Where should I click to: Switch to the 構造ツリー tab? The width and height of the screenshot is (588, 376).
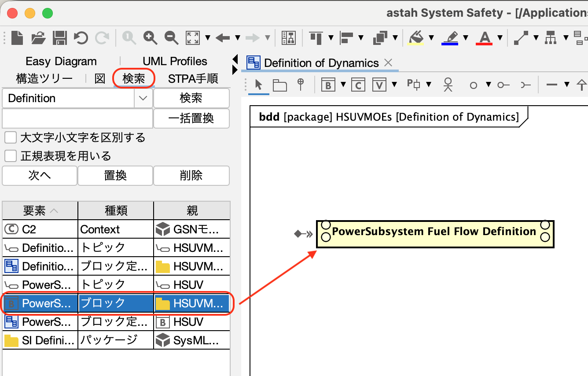click(x=44, y=79)
